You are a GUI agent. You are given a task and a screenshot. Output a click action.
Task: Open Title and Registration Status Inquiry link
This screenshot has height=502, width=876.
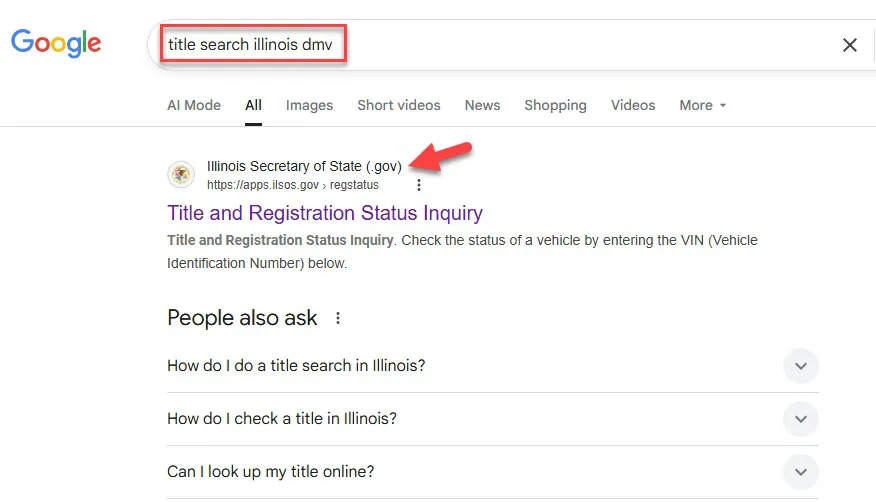click(325, 213)
